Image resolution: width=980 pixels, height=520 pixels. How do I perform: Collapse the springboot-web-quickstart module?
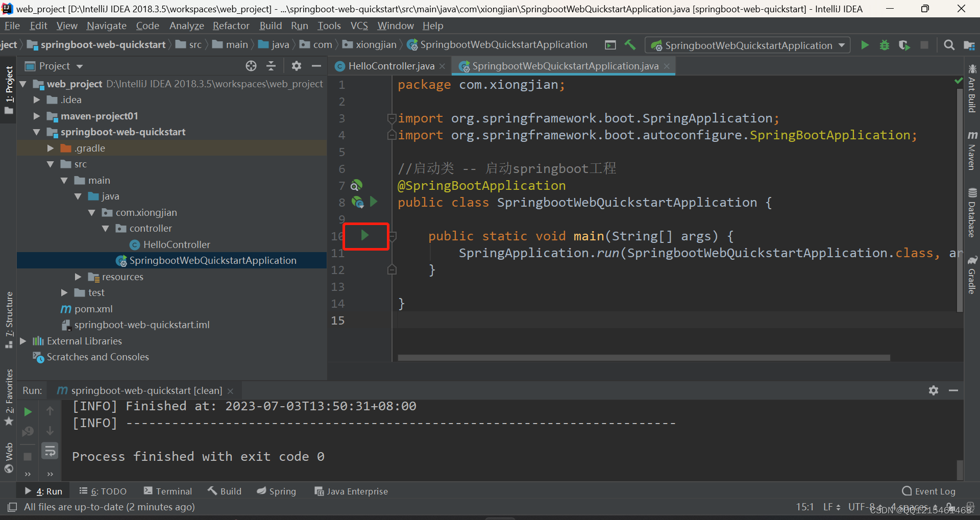pyautogui.click(x=36, y=132)
